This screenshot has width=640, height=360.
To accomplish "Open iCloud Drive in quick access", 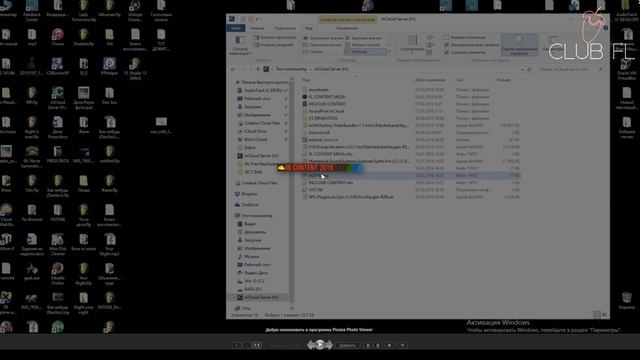I will pos(255,131).
